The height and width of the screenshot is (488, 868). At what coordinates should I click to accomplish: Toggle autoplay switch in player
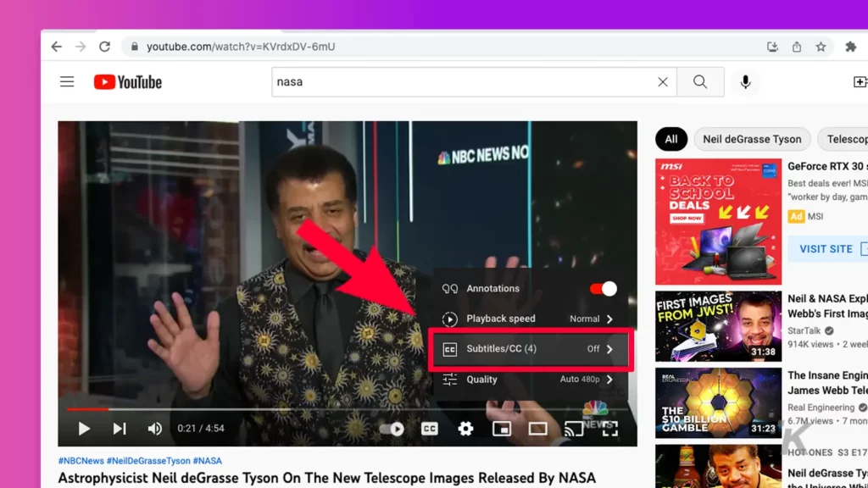[392, 429]
